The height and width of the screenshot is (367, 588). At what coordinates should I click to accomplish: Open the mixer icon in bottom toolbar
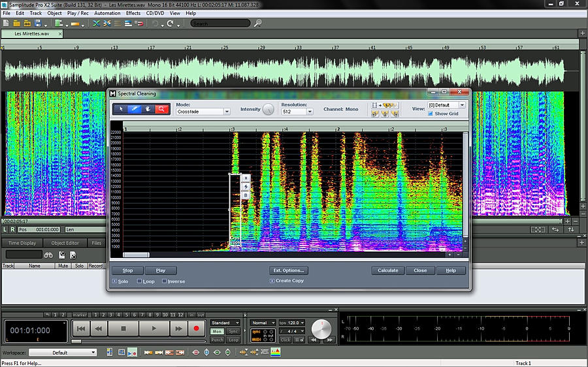pos(122,353)
